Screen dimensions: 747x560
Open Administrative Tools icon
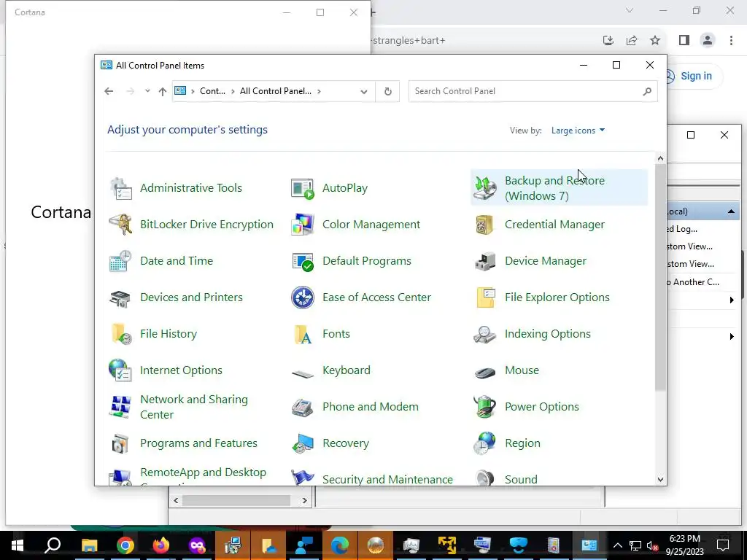click(120, 188)
